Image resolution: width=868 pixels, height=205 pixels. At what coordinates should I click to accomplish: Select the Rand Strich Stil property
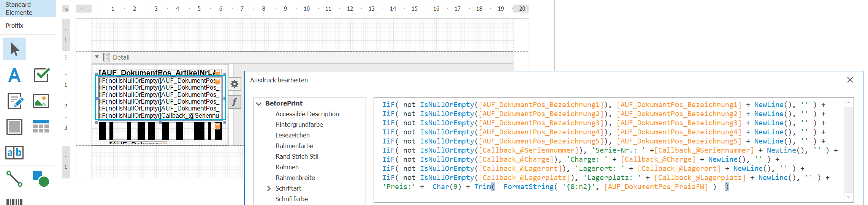pyautogui.click(x=297, y=156)
